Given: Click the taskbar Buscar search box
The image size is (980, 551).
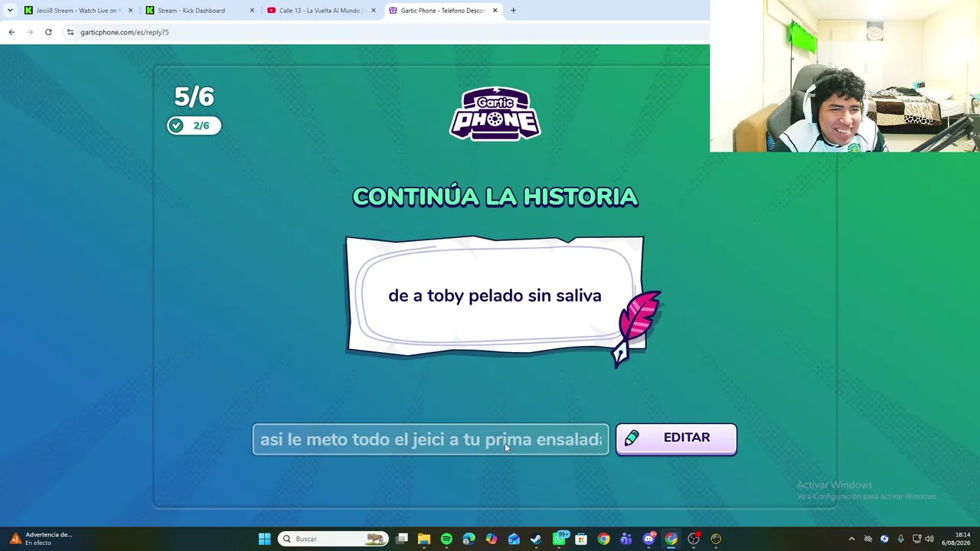Looking at the screenshot, I should pos(332,539).
